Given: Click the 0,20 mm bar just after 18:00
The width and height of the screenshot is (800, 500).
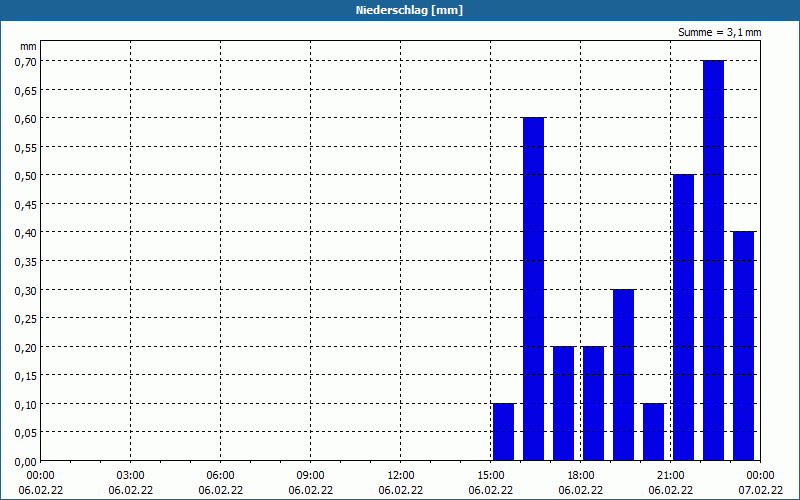Looking at the screenshot, I should 593,404.
